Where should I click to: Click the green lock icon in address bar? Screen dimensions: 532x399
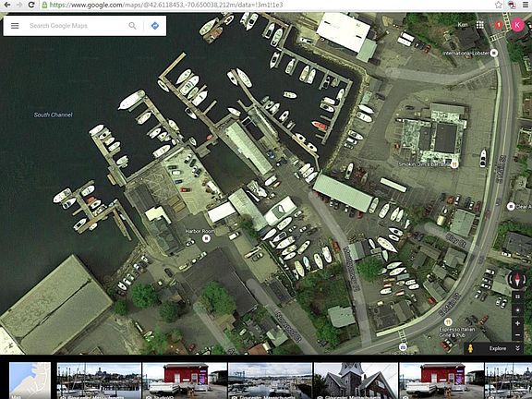tap(44, 5)
